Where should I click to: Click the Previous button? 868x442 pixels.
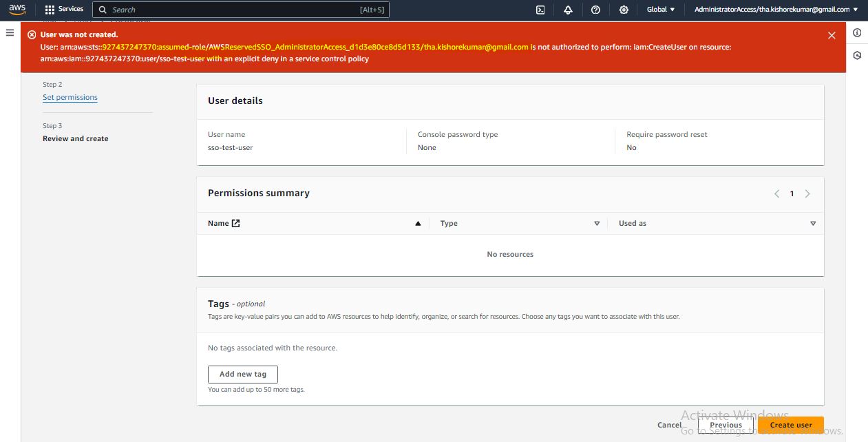[x=726, y=425]
